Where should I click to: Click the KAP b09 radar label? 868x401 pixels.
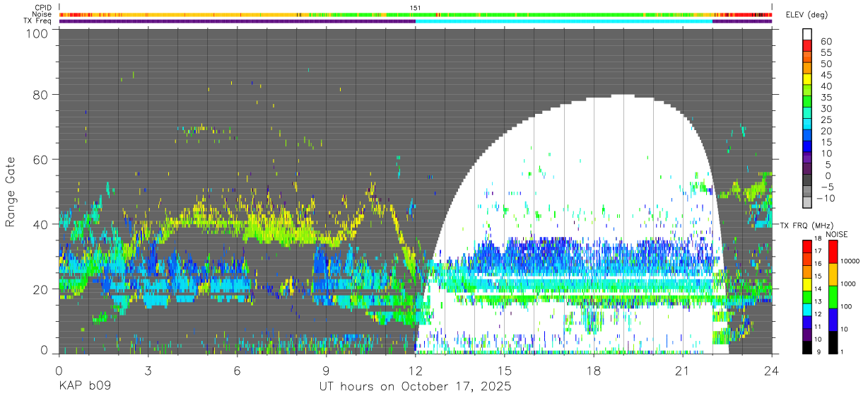85,387
